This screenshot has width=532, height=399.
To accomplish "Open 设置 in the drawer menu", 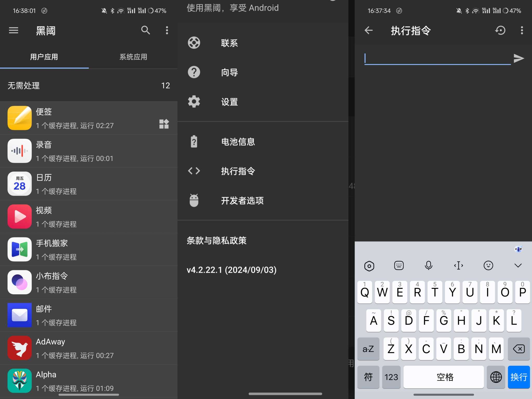I will pyautogui.click(x=263, y=102).
